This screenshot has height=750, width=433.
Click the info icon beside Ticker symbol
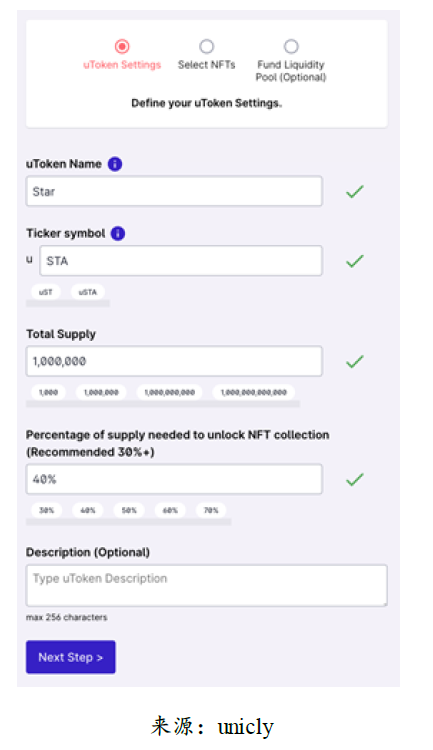[x=118, y=233]
